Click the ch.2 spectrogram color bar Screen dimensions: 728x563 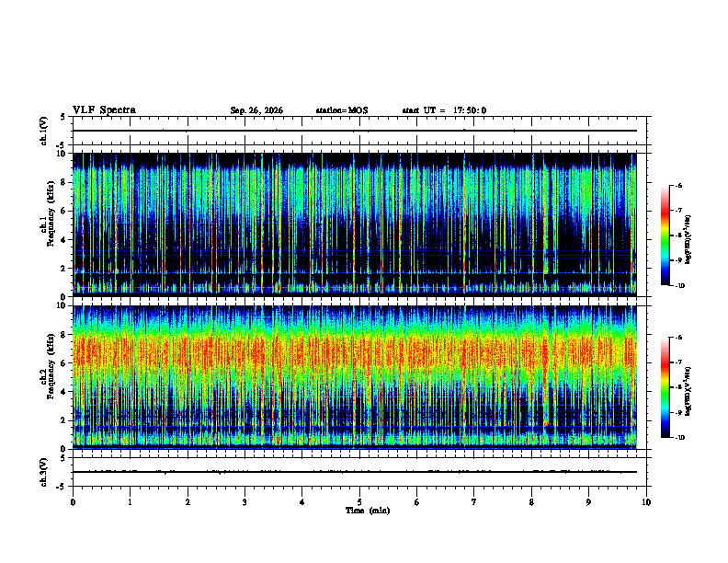(665, 387)
